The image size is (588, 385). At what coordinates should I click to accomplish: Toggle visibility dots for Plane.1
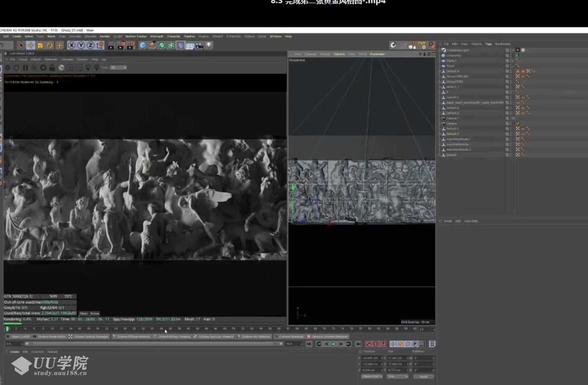[x=511, y=61]
